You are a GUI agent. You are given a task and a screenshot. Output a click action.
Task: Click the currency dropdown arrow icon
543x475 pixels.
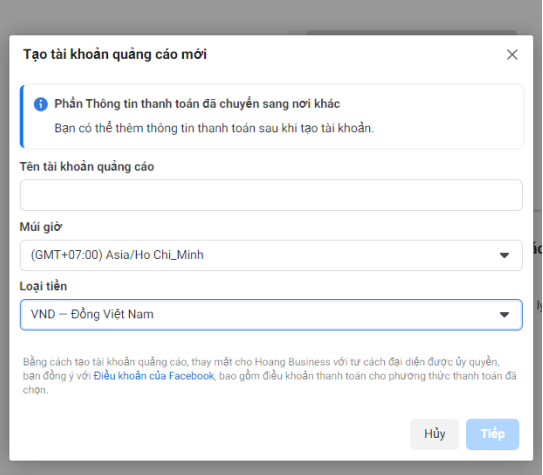(x=504, y=314)
